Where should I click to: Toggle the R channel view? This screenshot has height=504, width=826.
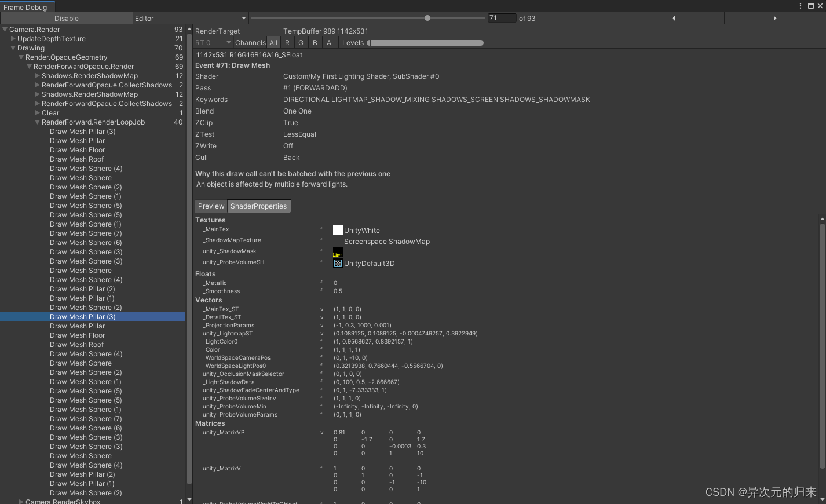pyautogui.click(x=287, y=43)
